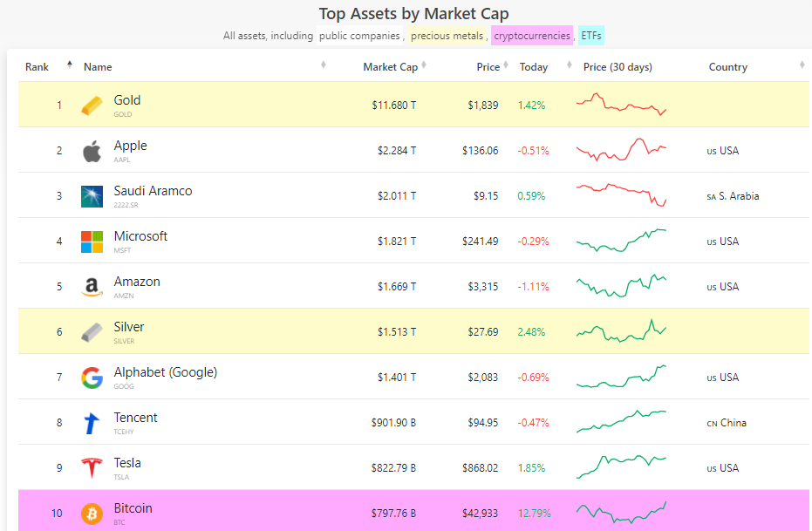Click Microsoft's 30-day price chart
This screenshot has height=531, width=812.
coord(621,240)
